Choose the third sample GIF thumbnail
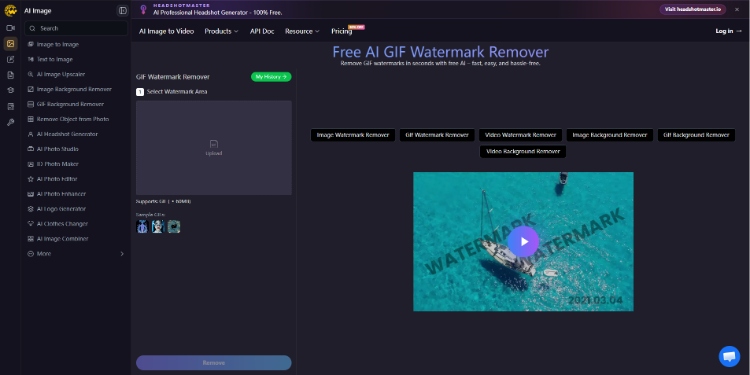 [174, 226]
